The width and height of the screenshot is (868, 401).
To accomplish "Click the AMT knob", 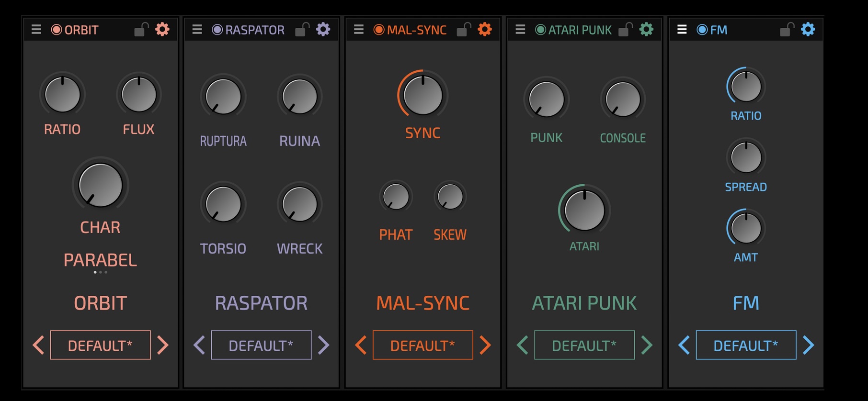I will click(746, 228).
